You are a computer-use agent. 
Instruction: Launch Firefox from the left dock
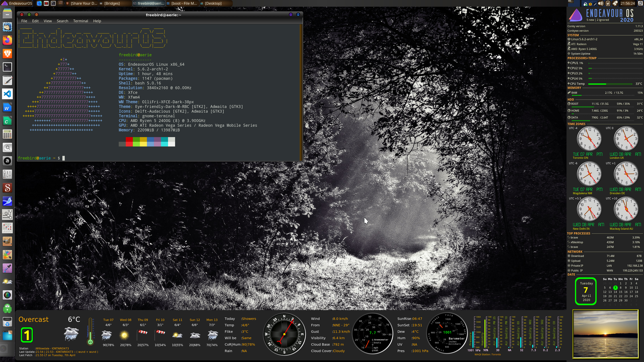coord(7,40)
